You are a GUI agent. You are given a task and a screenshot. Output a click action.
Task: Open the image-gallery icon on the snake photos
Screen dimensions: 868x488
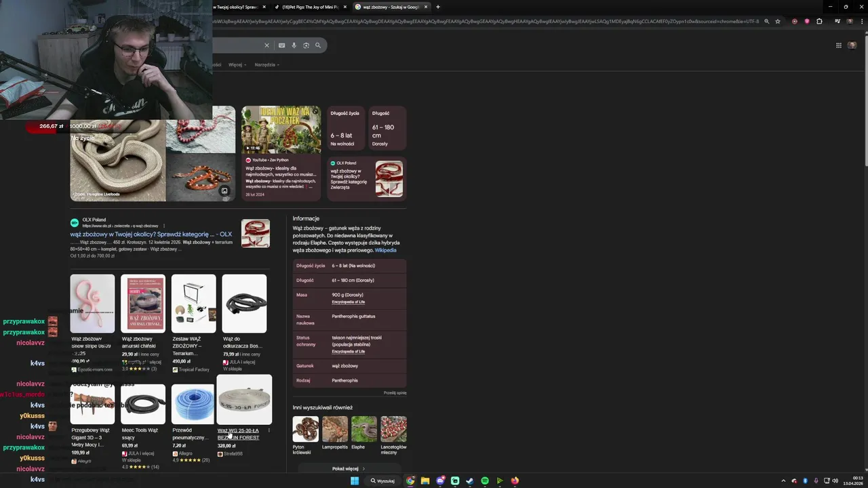(224, 191)
